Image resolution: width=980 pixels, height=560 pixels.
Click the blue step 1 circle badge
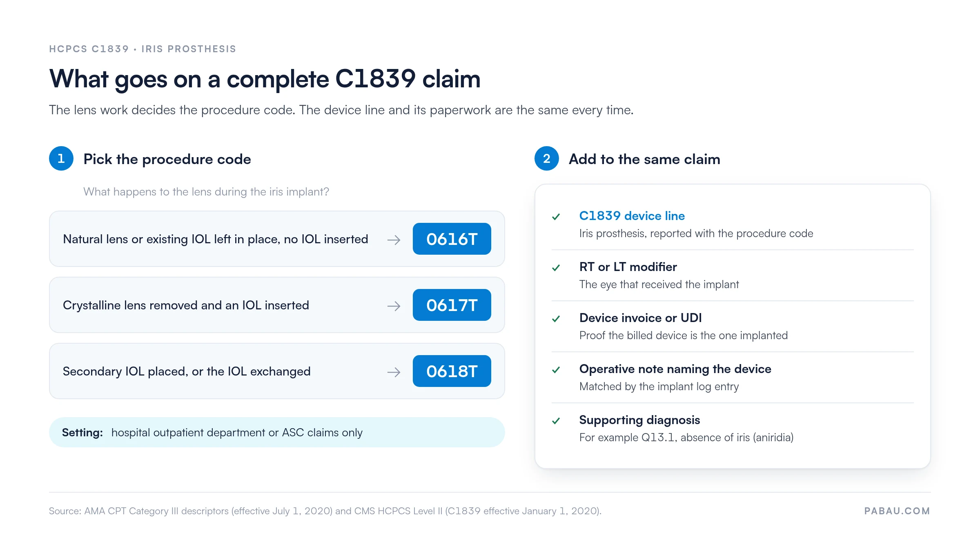[61, 158]
